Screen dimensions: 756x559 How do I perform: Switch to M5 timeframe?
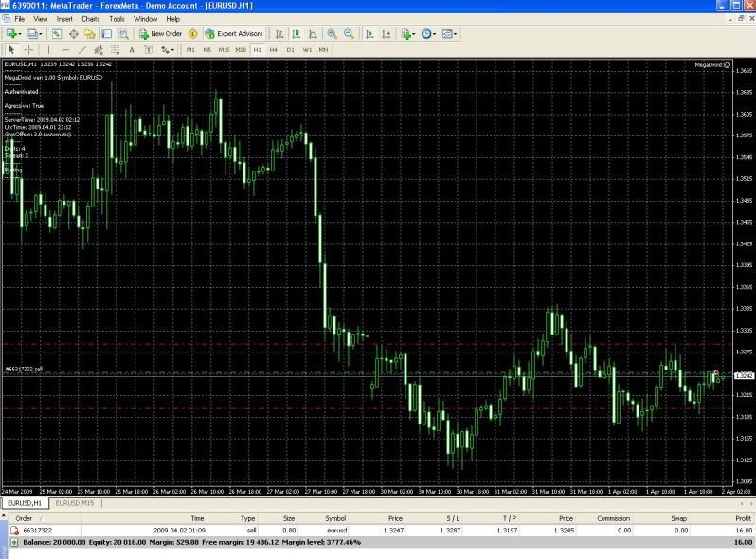207,49
